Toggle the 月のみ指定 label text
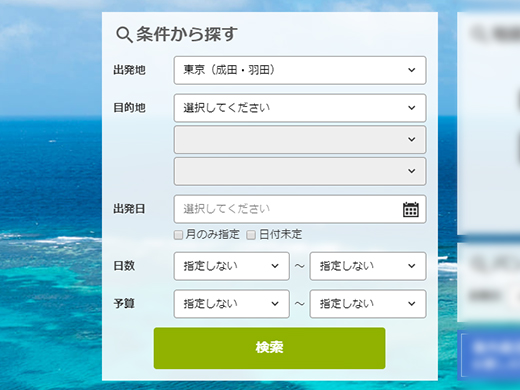 coord(213,234)
